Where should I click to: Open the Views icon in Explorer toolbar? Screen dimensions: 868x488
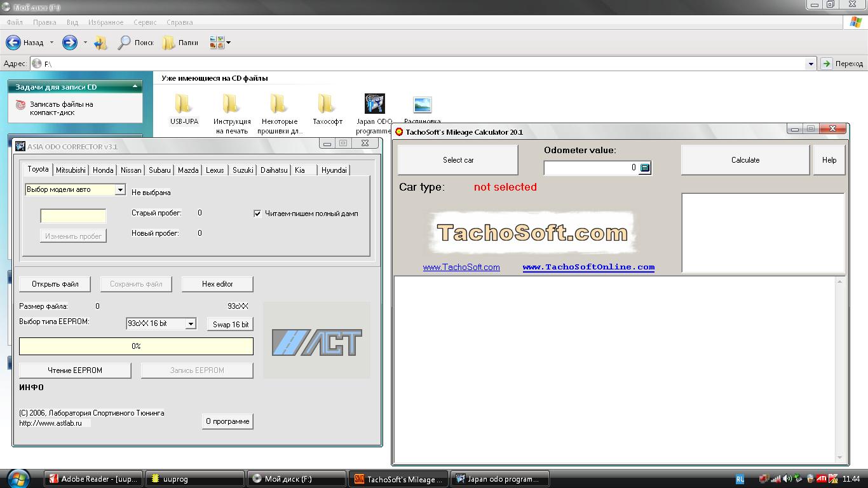click(217, 43)
